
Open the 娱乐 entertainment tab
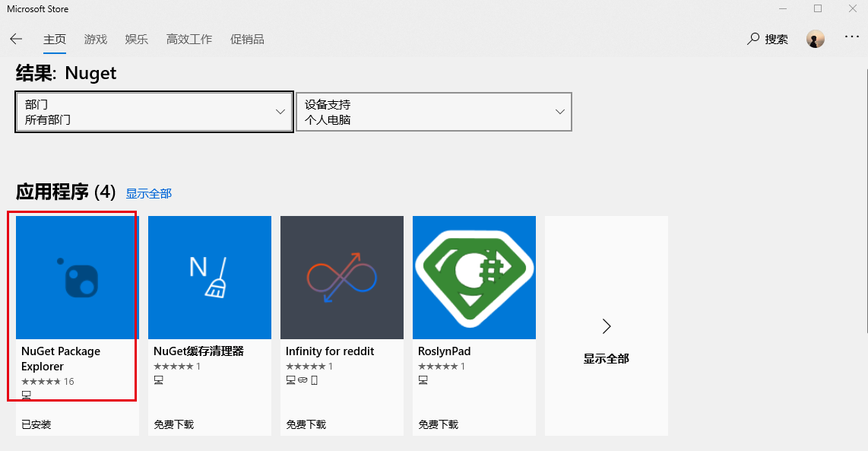point(137,39)
